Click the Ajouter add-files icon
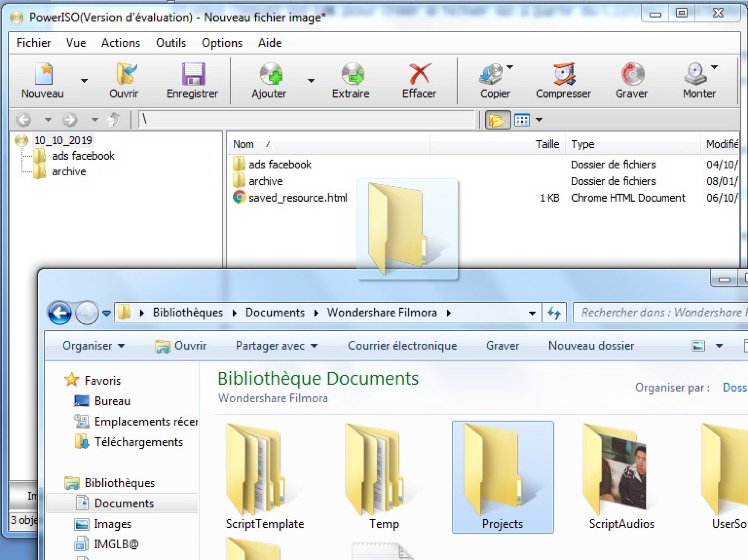This screenshot has height=560, width=748. click(271, 74)
